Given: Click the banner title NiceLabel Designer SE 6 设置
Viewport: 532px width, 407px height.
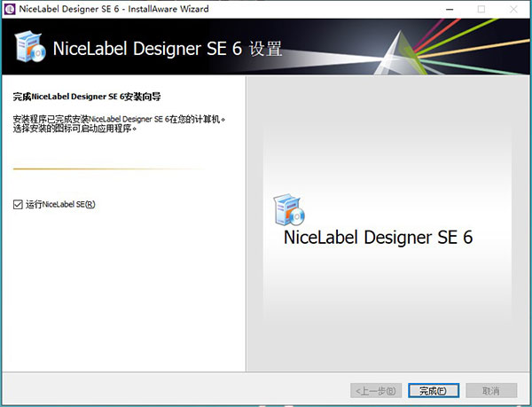Looking at the screenshot, I should point(168,49).
